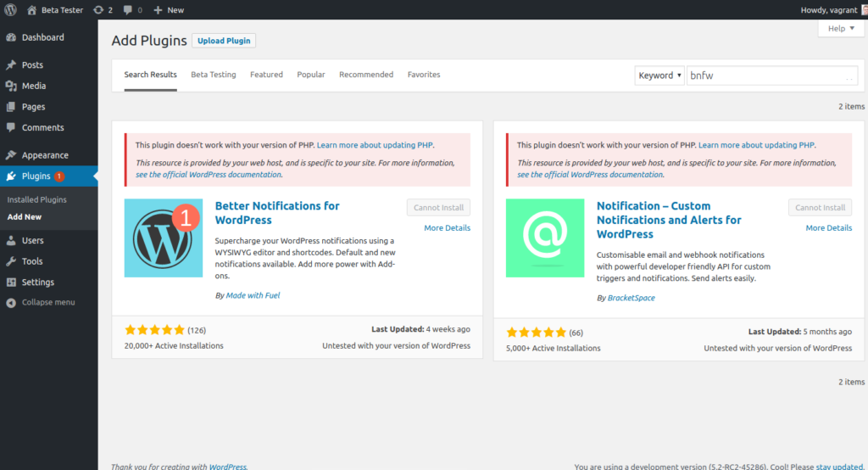Click Better Notifications plugin thumbnail image
868x470 pixels.
[164, 238]
